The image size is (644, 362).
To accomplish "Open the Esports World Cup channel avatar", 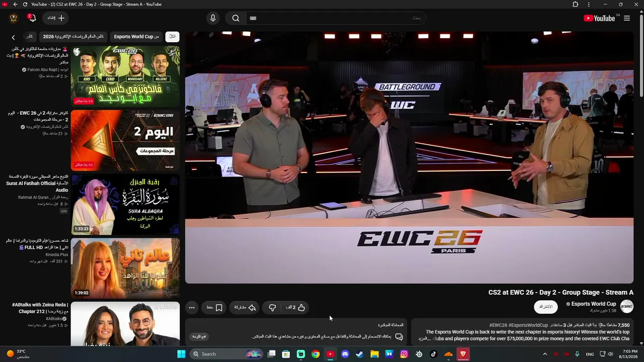I will (627, 306).
